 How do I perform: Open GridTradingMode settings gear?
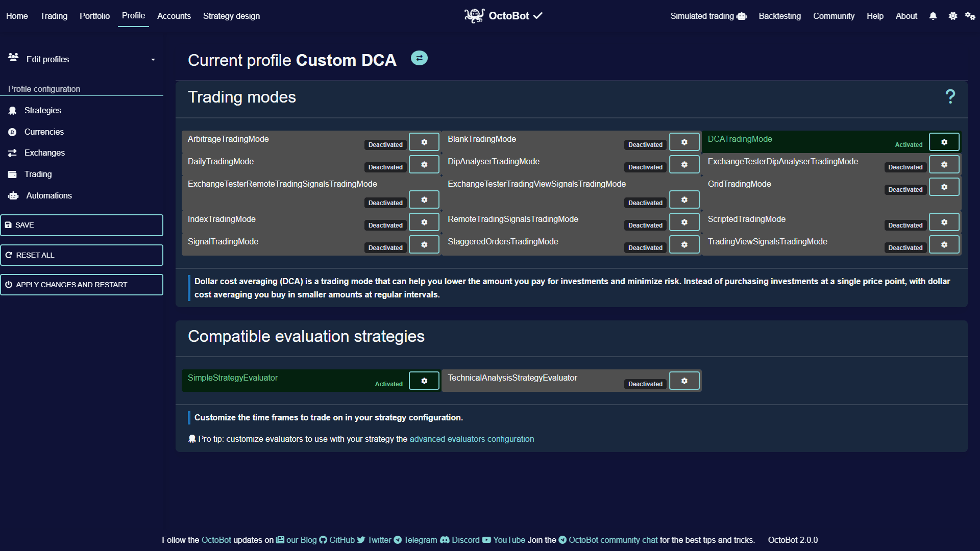pyautogui.click(x=944, y=187)
